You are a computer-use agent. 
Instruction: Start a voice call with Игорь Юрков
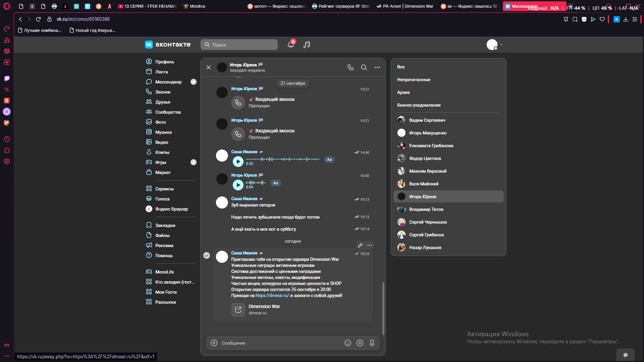point(351,67)
